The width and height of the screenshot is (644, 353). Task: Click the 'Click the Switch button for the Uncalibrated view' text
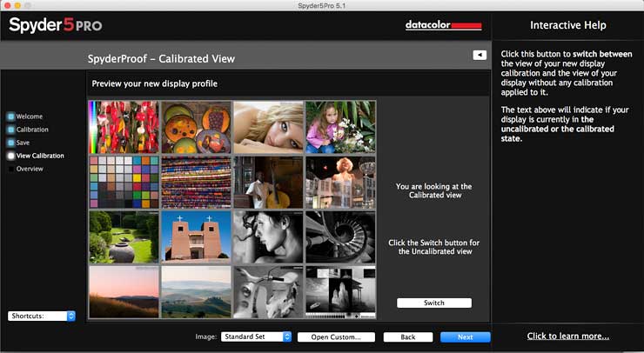point(434,247)
